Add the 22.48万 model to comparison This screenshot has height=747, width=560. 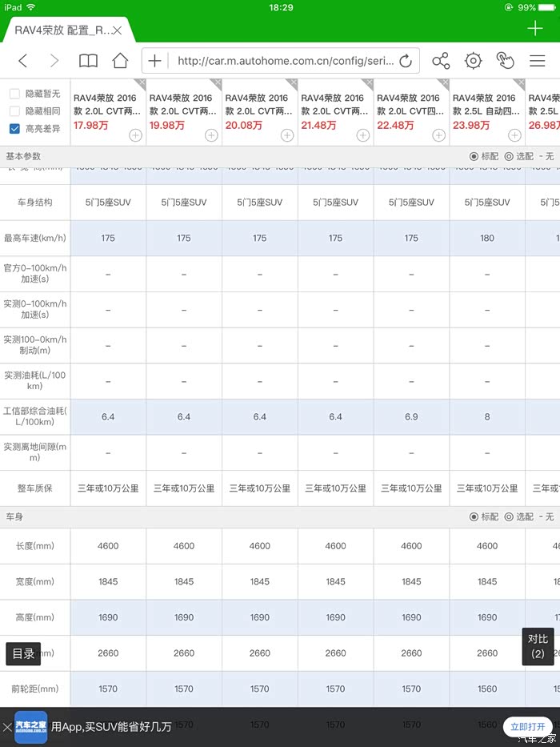tap(438, 135)
